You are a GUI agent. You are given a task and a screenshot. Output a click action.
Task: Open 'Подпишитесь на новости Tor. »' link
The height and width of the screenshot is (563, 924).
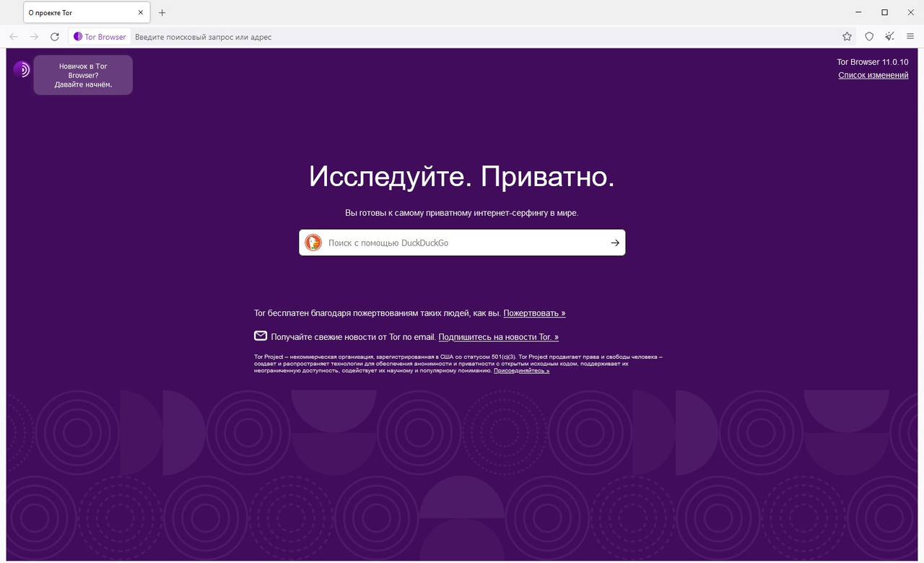point(499,337)
